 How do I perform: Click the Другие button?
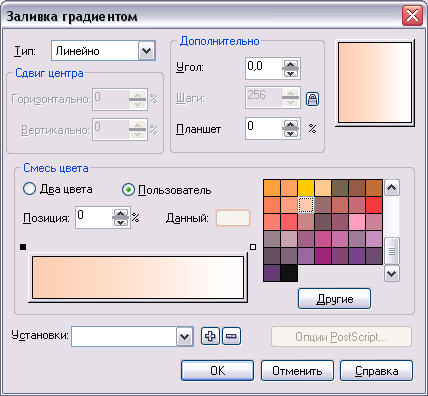point(334,299)
